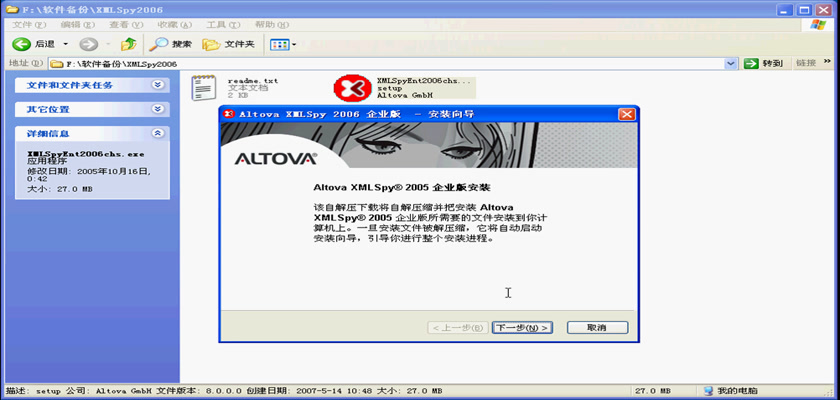Maximize the Explorer window
This screenshot has width=840, height=400.
(804, 10)
